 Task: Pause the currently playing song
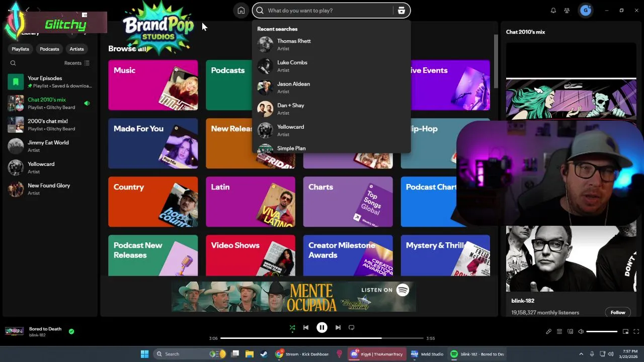(322, 327)
